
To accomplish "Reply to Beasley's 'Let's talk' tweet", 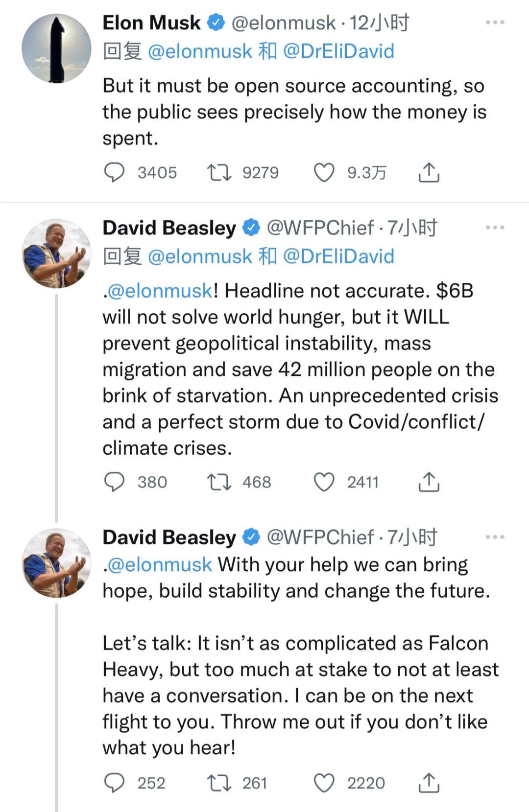I will click(115, 783).
